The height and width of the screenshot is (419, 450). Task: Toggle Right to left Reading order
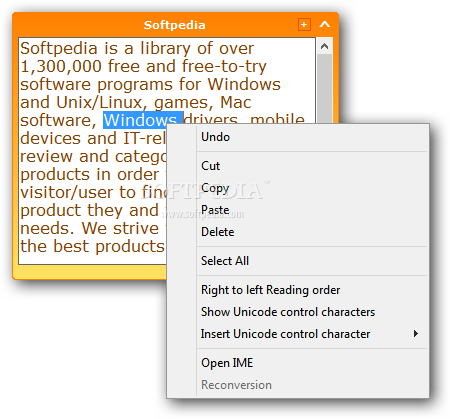click(x=297, y=290)
